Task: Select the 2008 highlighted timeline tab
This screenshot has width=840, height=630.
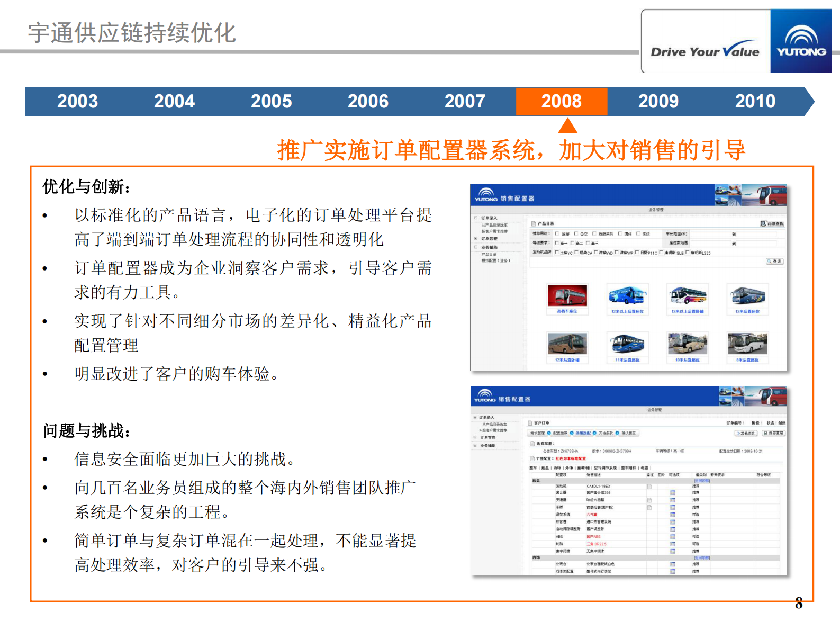Action: point(562,101)
